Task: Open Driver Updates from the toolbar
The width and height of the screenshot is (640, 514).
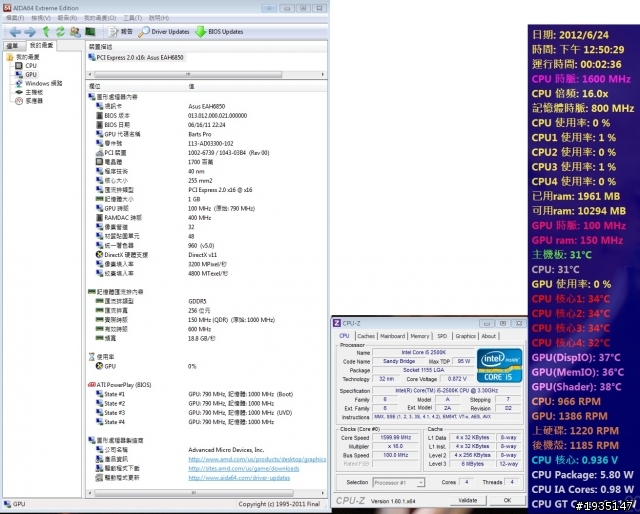Action: point(164,31)
